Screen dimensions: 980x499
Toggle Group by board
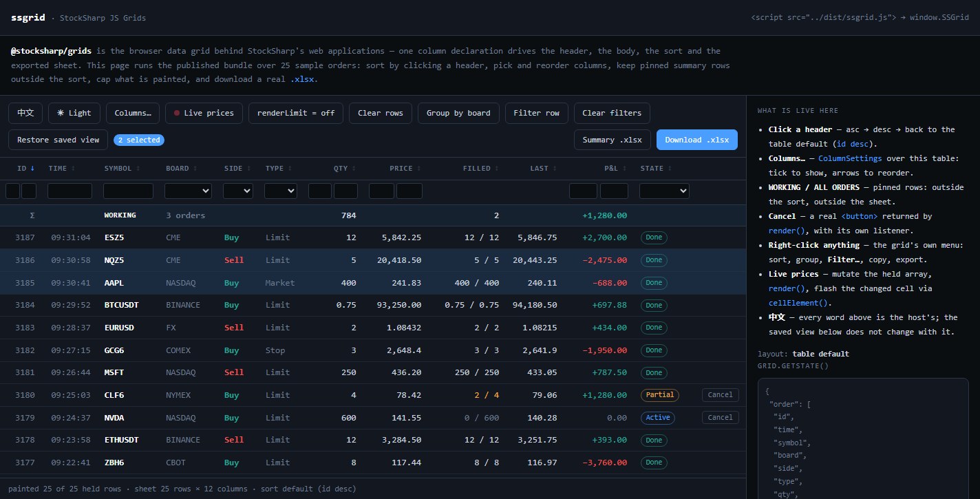[x=458, y=113]
